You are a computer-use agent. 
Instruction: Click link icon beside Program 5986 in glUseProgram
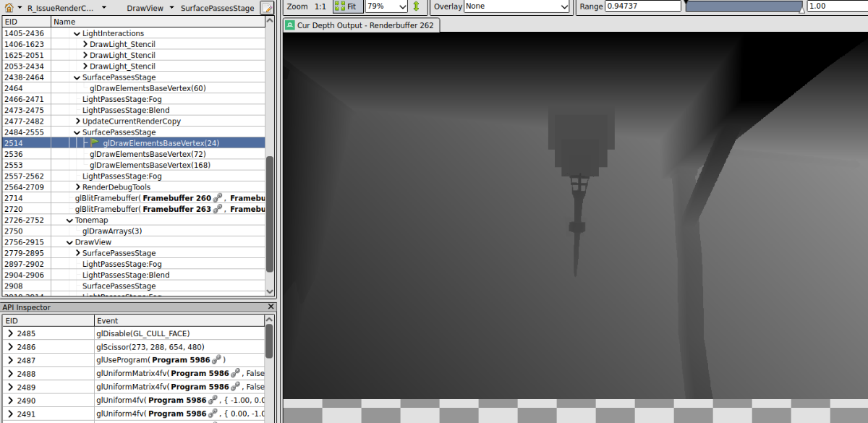pos(216,360)
